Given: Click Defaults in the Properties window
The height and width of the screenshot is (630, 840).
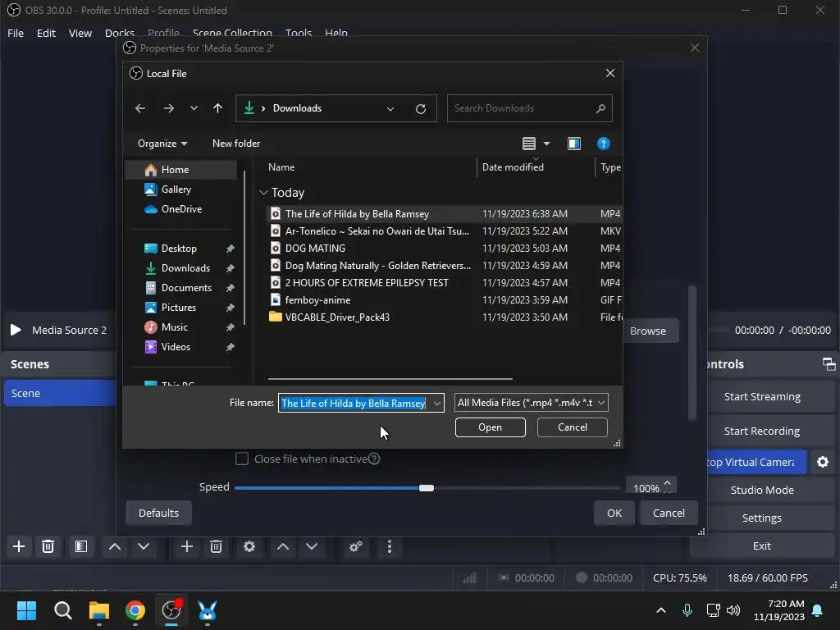Looking at the screenshot, I should tap(158, 514).
